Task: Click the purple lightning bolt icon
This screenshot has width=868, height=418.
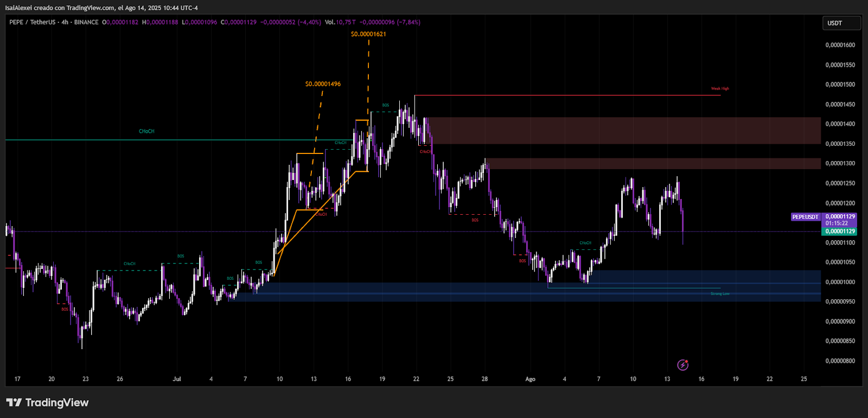Action: pyautogui.click(x=683, y=365)
